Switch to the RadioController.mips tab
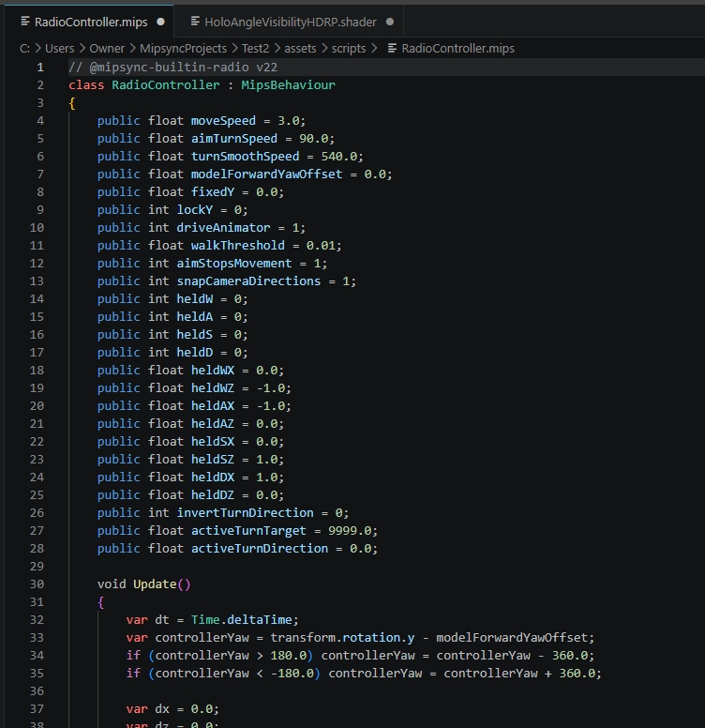This screenshot has width=705, height=728. pos(90,22)
